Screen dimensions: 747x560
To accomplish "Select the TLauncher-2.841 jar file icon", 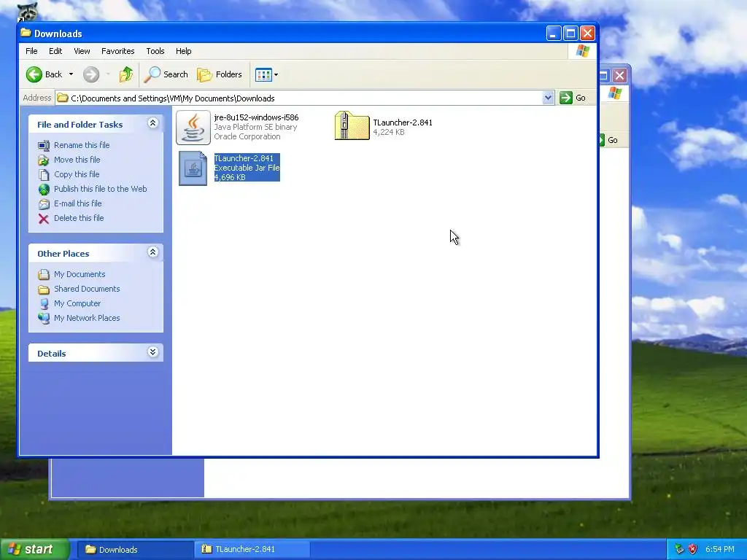I will pyautogui.click(x=193, y=168).
